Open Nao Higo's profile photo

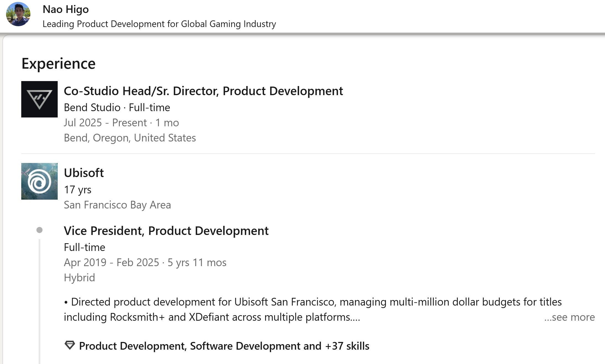(x=18, y=14)
